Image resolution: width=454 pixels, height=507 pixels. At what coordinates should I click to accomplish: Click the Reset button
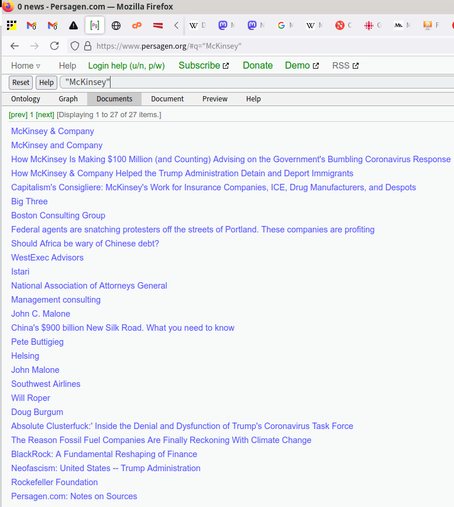pos(21,82)
